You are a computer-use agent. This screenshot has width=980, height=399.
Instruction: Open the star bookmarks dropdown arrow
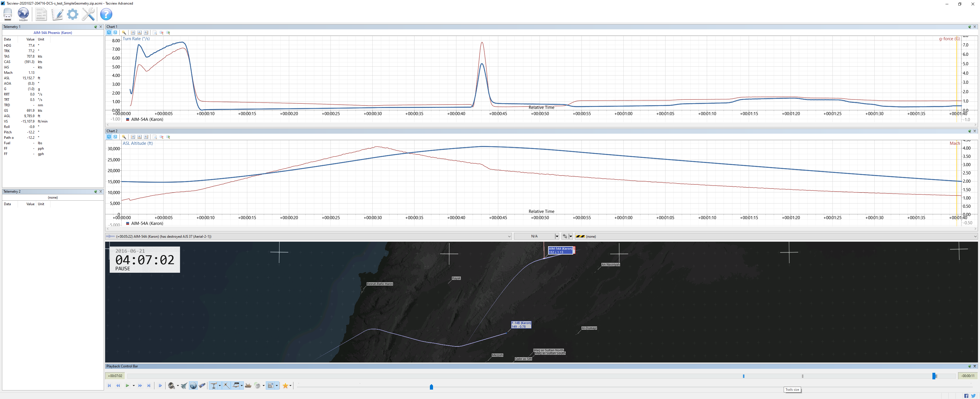coord(291,386)
